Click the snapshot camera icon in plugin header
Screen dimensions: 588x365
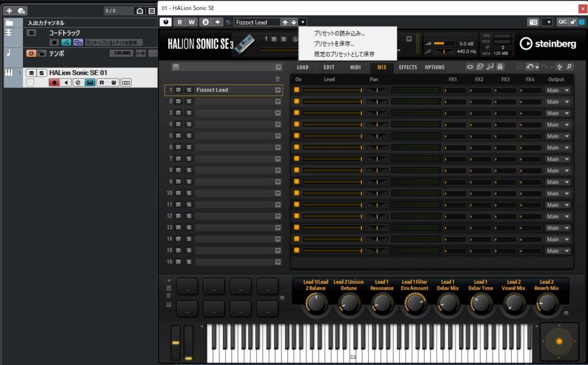click(533, 22)
